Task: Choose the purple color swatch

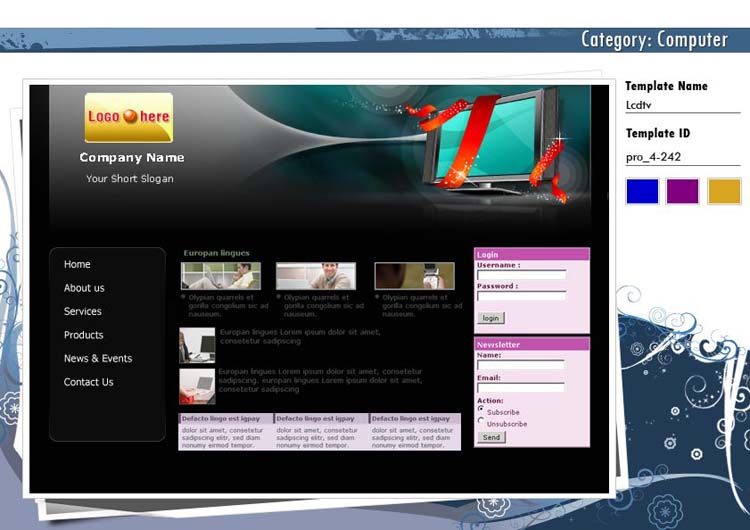Action: (x=683, y=191)
